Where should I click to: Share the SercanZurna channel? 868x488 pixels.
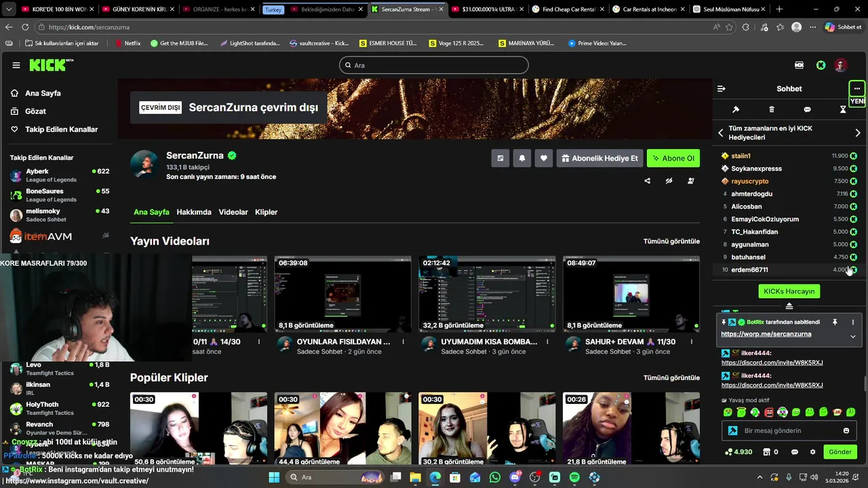click(x=647, y=181)
